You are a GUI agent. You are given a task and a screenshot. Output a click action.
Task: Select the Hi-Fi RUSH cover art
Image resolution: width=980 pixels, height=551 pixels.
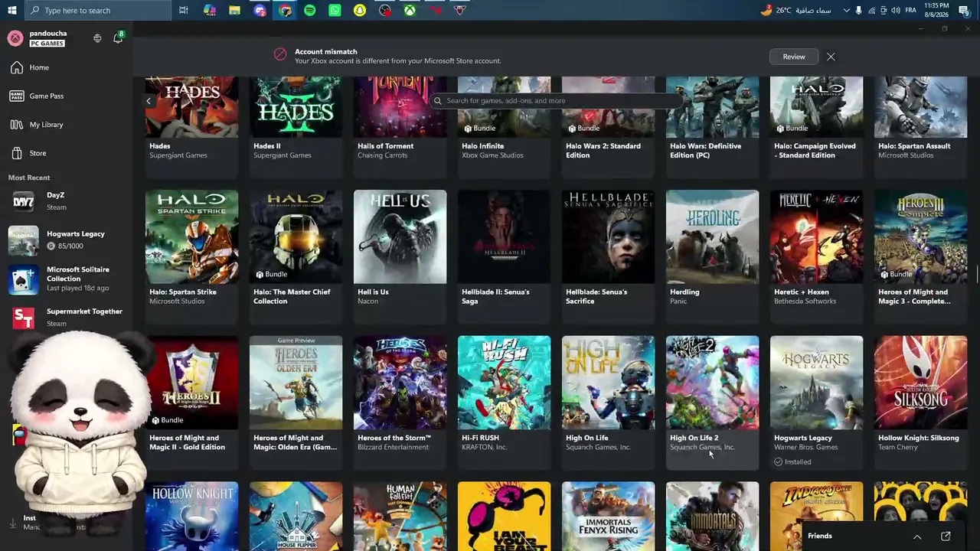click(504, 383)
